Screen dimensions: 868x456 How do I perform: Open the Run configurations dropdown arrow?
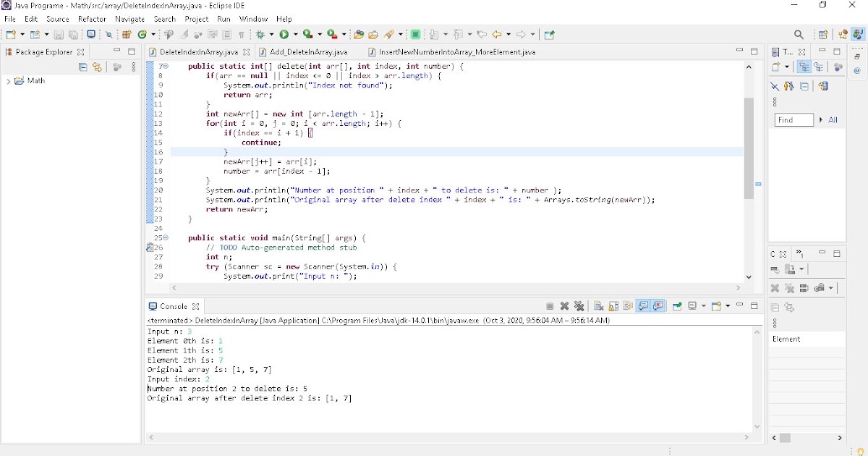295,33
